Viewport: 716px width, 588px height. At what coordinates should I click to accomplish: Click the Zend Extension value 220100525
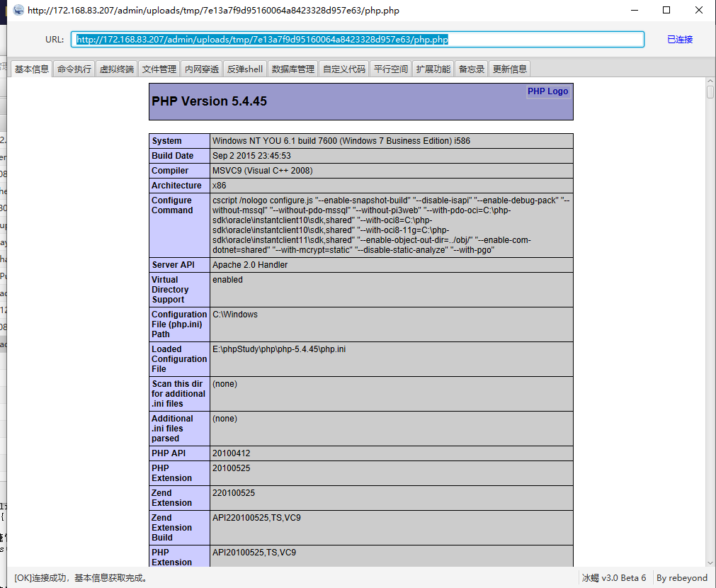pyautogui.click(x=233, y=493)
